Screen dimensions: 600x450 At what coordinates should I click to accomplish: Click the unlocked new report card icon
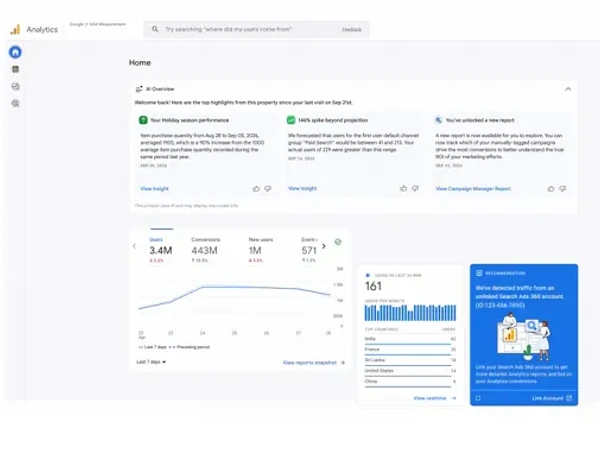[438, 120]
